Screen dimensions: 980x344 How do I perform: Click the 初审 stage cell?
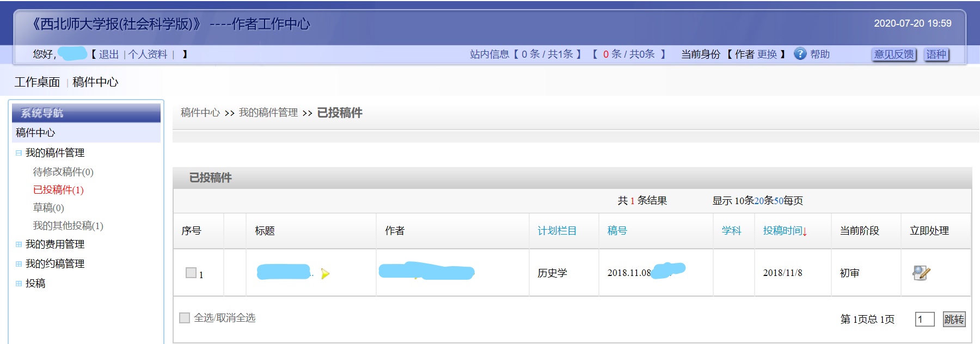(x=849, y=273)
